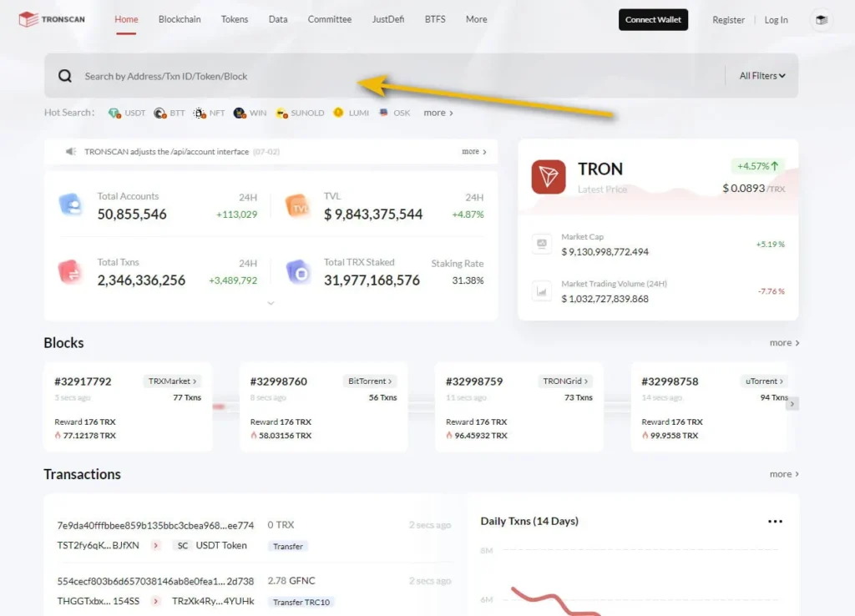Open transaction 7e9da40fffbbee859b135bbc3cbea968...ee774

click(155, 526)
